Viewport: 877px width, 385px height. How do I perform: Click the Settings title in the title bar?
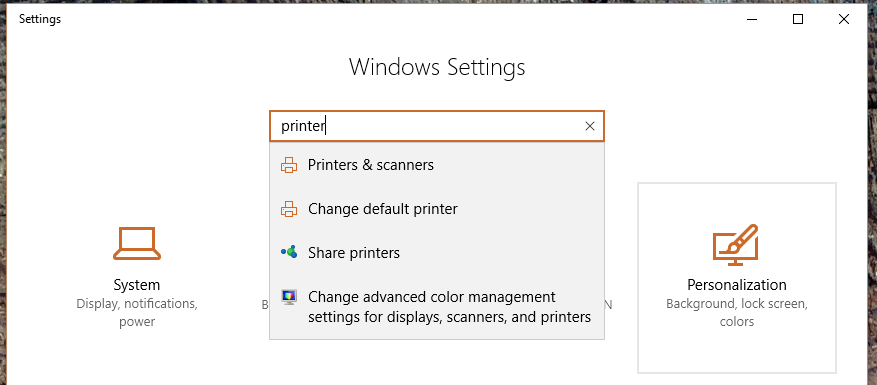tap(40, 19)
